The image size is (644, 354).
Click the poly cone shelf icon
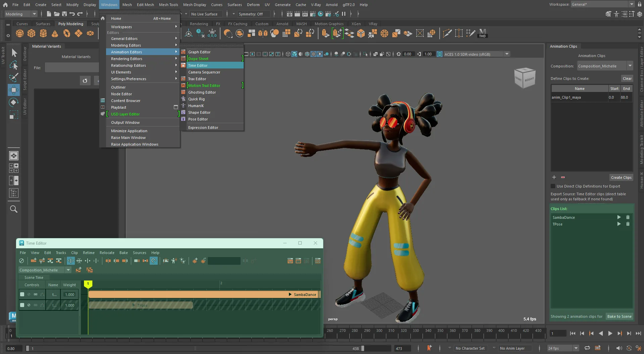55,33
